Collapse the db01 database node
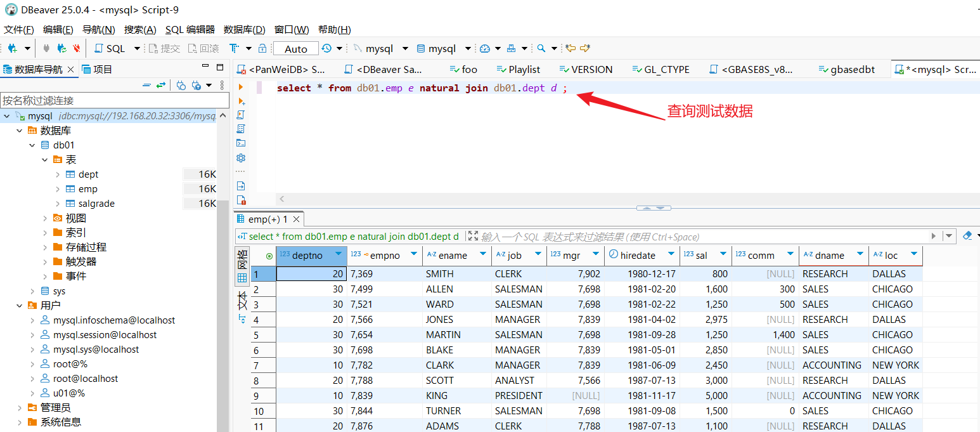 (x=32, y=145)
